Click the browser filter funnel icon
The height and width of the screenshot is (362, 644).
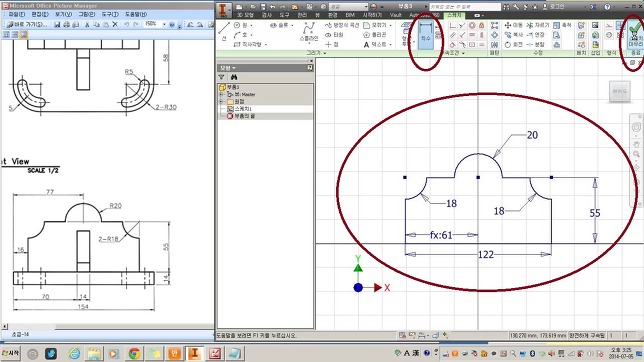click(x=222, y=77)
